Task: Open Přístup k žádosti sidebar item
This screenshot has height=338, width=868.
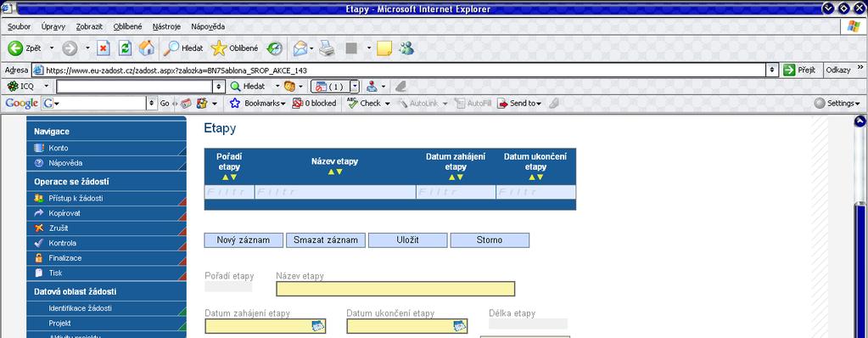Action: click(x=106, y=198)
